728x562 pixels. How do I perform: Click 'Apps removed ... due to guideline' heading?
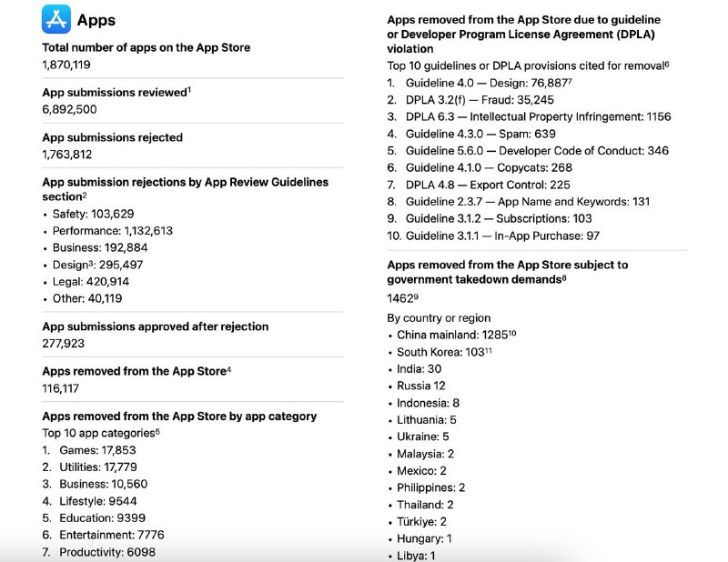pos(524,35)
